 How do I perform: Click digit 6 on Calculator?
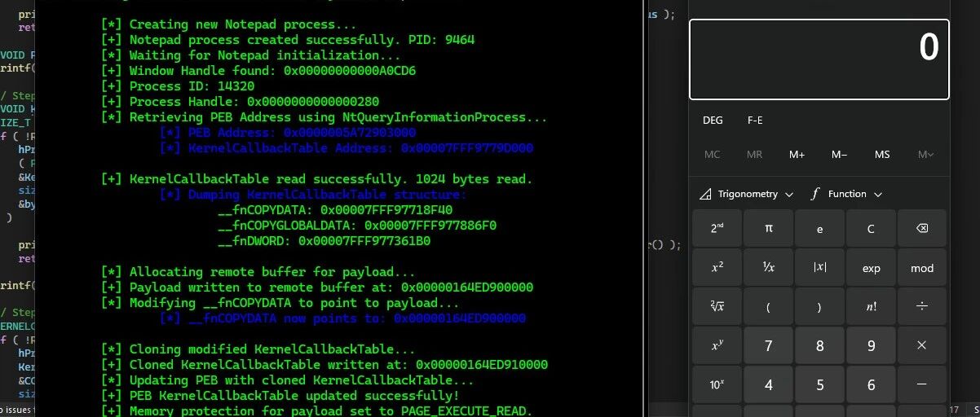point(871,385)
